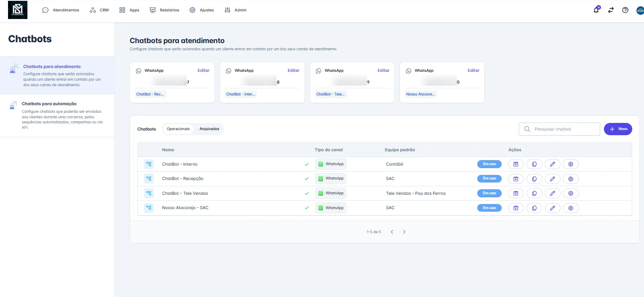The image size is (644, 297).
Task: Open the Apps menu
Action: [x=129, y=10]
